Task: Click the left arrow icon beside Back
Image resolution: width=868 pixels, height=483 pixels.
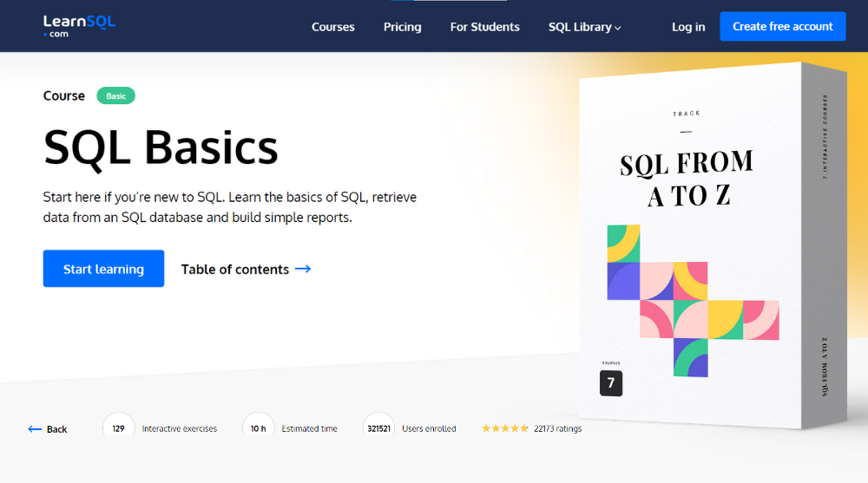Action: tap(35, 428)
